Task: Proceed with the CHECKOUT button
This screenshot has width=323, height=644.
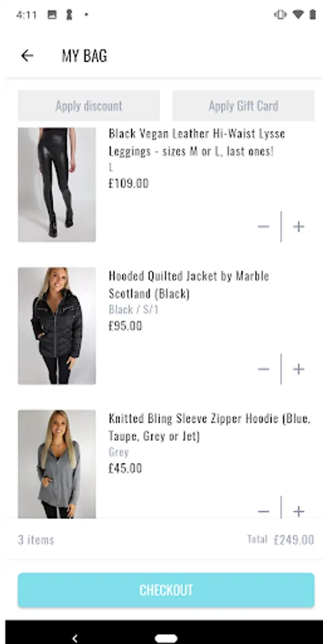Action: pyautogui.click(x=167, y=590)
